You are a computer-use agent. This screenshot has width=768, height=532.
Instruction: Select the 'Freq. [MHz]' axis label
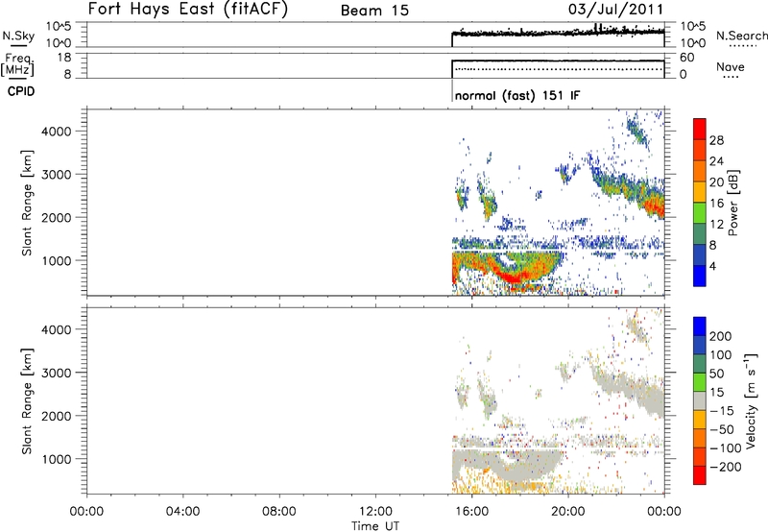pyautogui.click(x=17, y=65)
